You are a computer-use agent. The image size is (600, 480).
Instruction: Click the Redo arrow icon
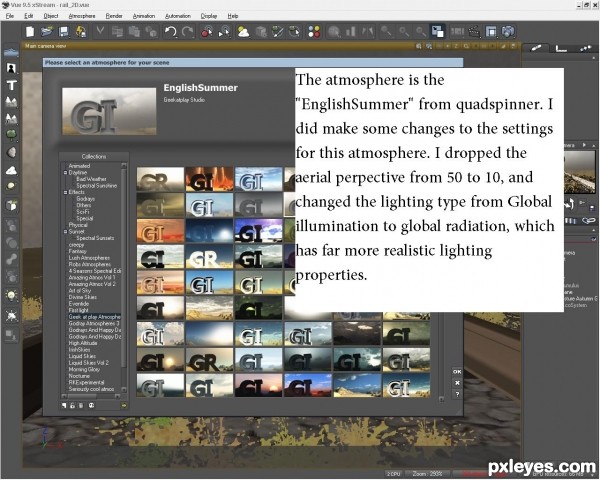tap(188, 31)
